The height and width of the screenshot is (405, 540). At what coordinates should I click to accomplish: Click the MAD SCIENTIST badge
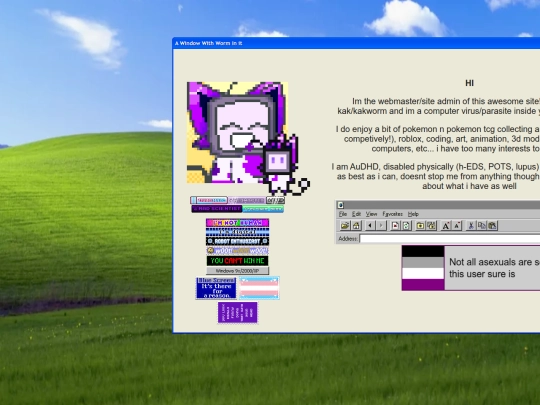pyautogui.click(x=217, y=209)
